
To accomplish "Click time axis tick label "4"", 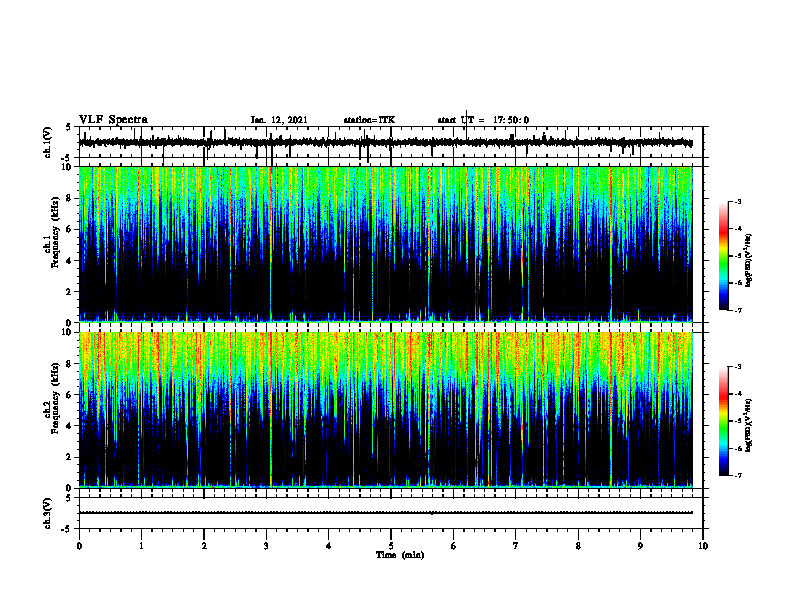I will coord(329,546).
